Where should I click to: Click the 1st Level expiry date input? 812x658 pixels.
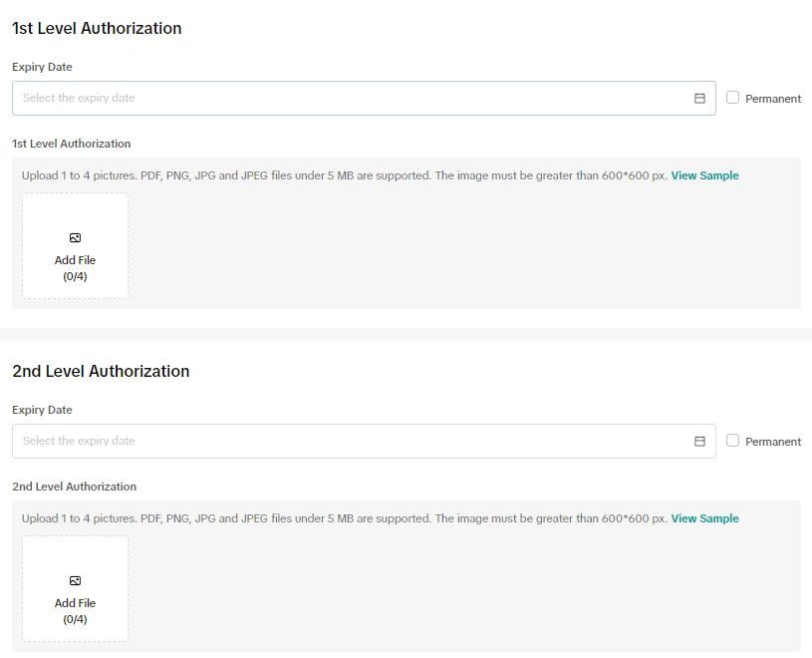point(349,99)
